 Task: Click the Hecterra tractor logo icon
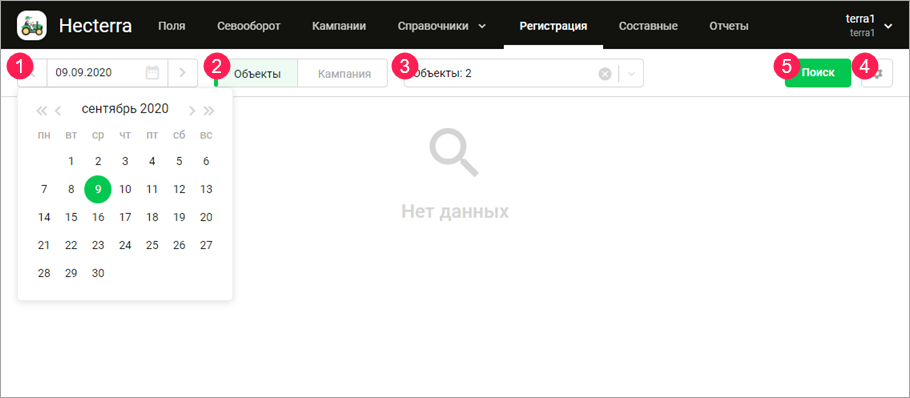coord(32,26)
